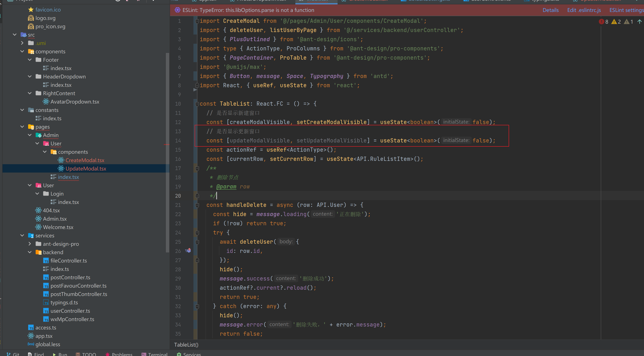Click the up arrow for previous highlighted error
The width and height of the screenshot is (644, 356).
pyautogui.click(x=639, y=22)
